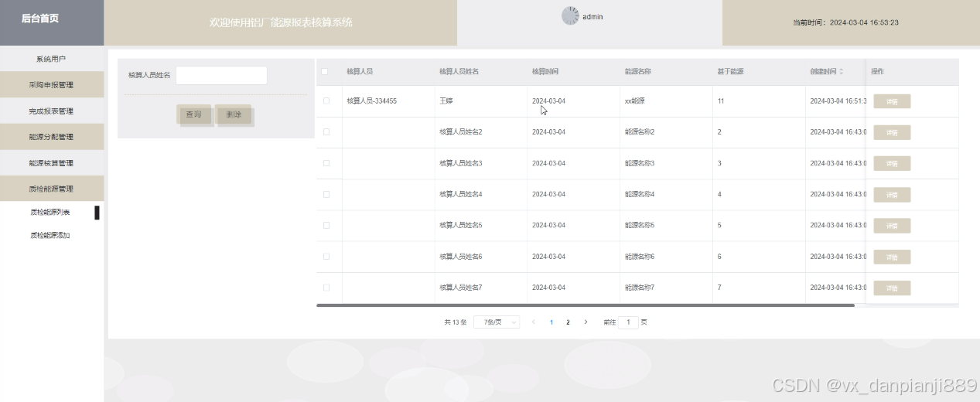Click the go-to page number field

click(628, 322)
